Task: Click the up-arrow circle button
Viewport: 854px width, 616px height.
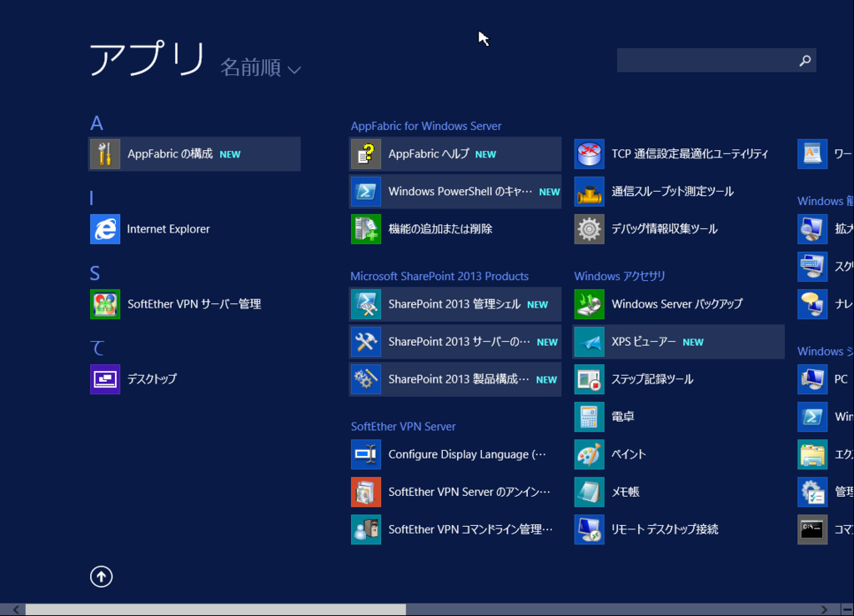Action: pos(101,577)
